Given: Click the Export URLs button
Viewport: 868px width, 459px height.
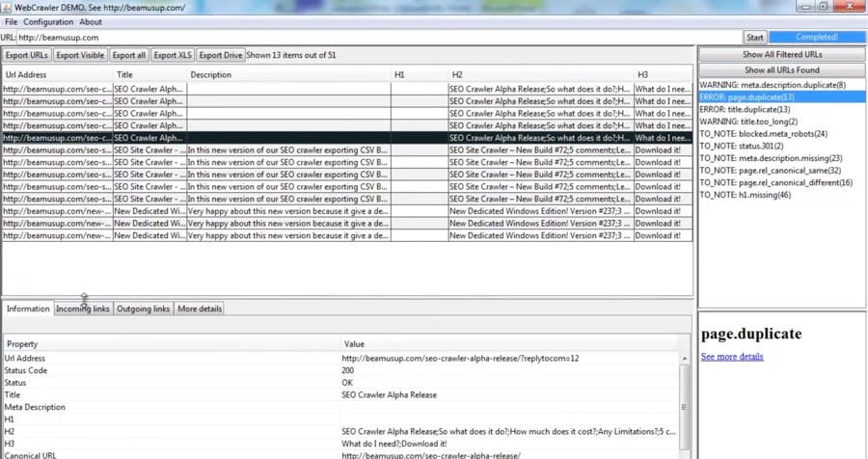Looking at the screenshot, I should click(27, 55).
